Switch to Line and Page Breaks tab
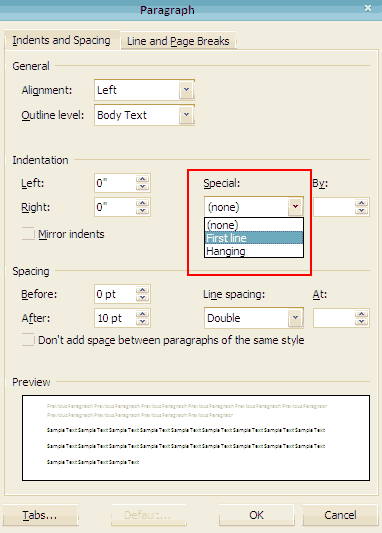The height and width of the screenshot is (533, 382). 178,41
